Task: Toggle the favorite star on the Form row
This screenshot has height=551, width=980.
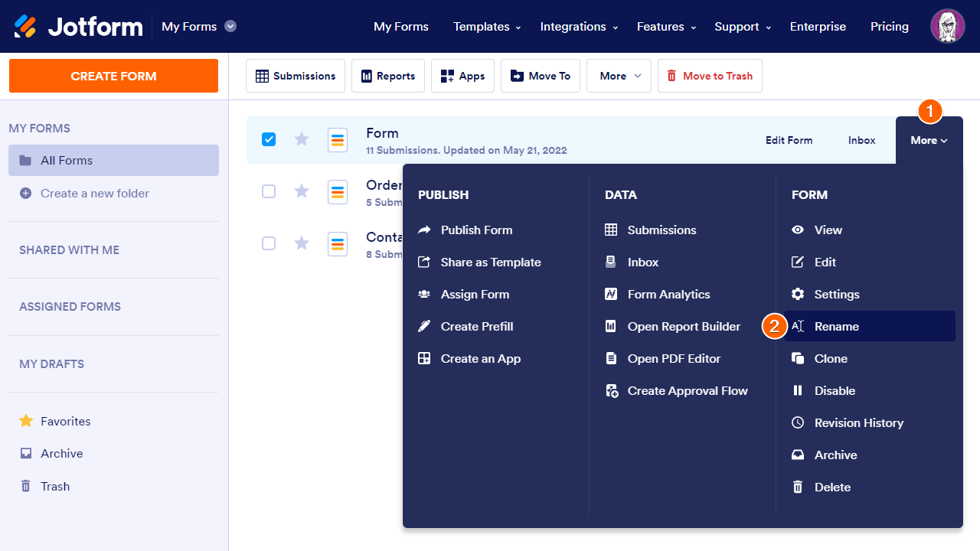Action: coord(302,139)
